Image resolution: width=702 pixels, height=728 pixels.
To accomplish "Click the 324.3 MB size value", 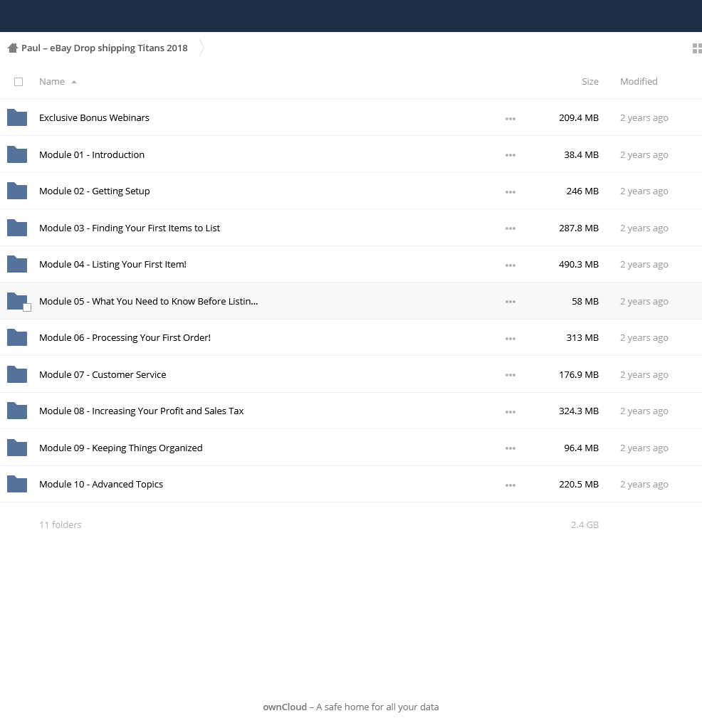I will pyautogui.click(x=579, y=411).
